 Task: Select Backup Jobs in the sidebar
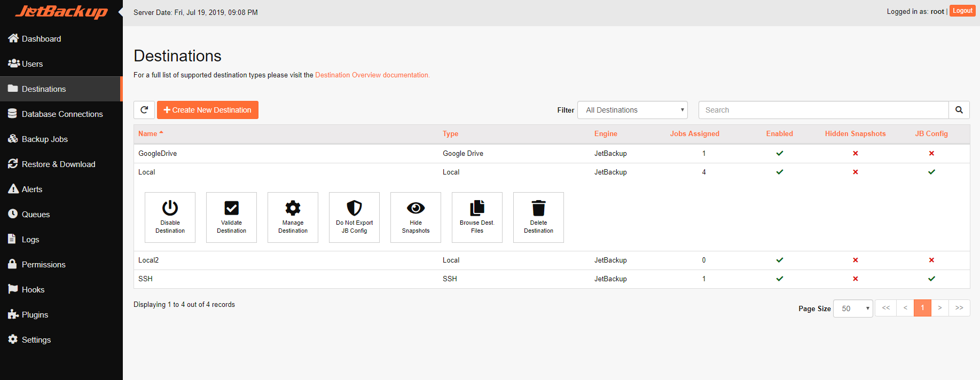click(61, 139)
